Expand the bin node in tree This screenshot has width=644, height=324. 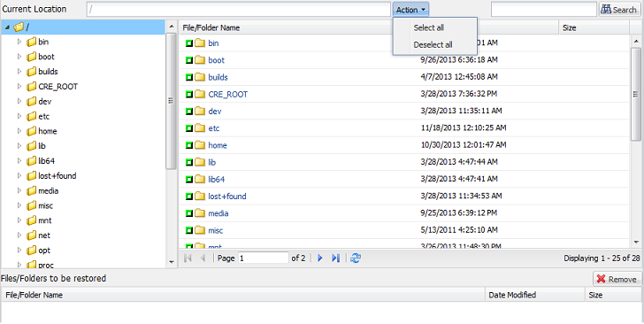click(19, 42)
